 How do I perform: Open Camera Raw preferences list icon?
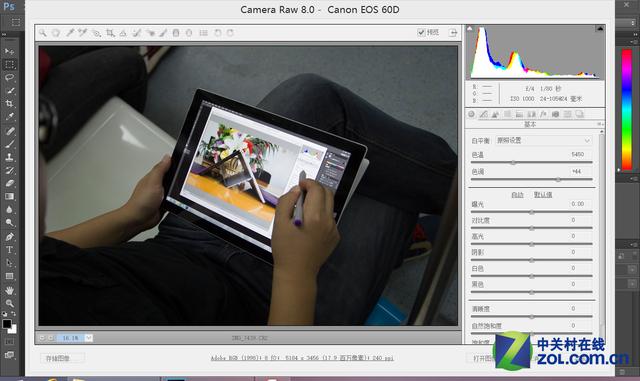point(203,33)
